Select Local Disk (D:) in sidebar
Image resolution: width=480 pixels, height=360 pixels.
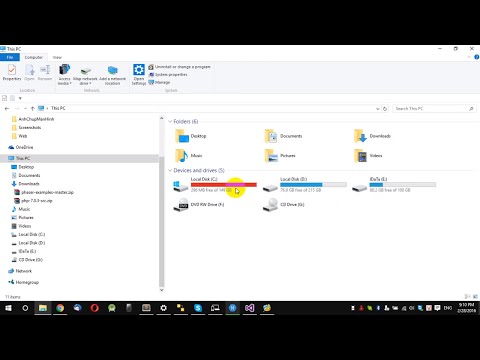coord(32,243)
